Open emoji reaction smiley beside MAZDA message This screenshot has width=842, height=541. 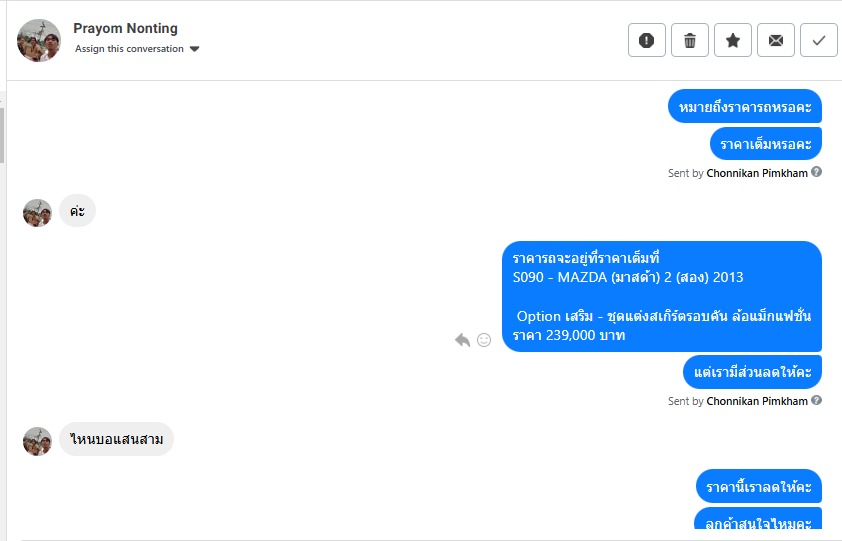point(484,340)
